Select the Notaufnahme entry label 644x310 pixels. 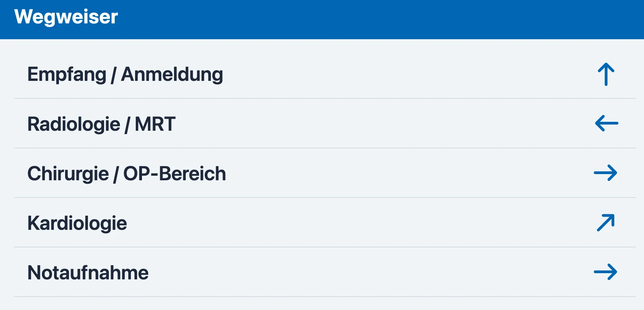88,273
